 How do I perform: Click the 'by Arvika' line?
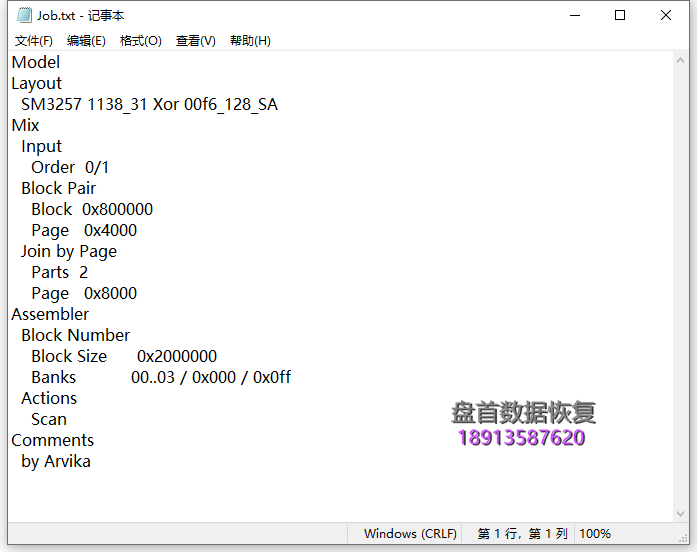coord(56,462)
